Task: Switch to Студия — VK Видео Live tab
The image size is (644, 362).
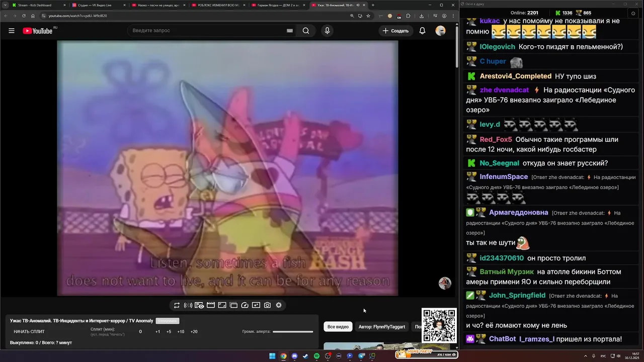Action: tap(98, 5)
